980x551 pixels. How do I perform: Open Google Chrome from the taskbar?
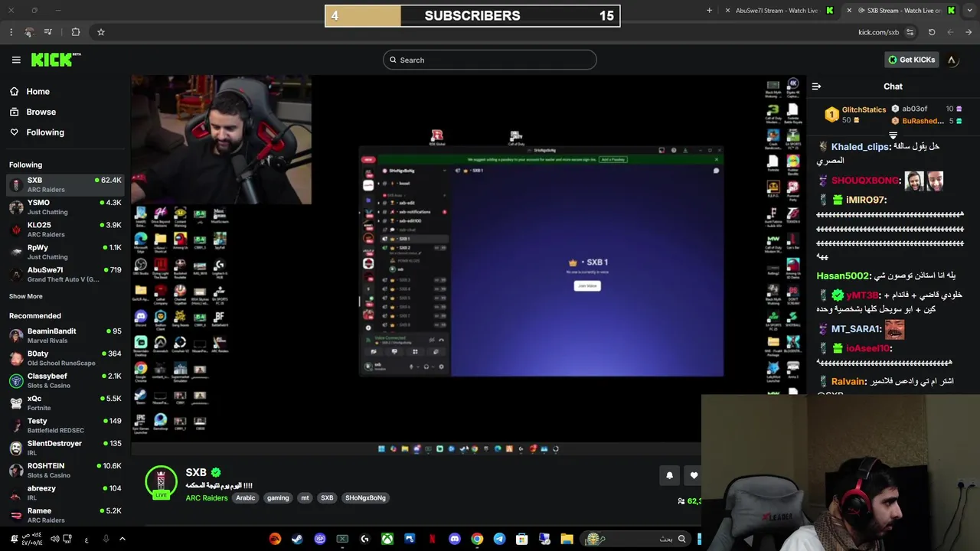click(x=477, y=539)
